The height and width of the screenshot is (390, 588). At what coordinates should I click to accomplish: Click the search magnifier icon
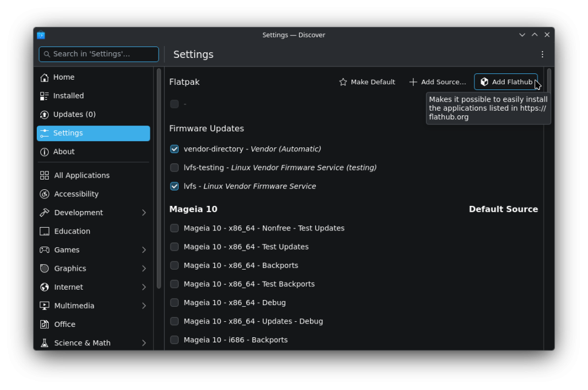[47, 54]
